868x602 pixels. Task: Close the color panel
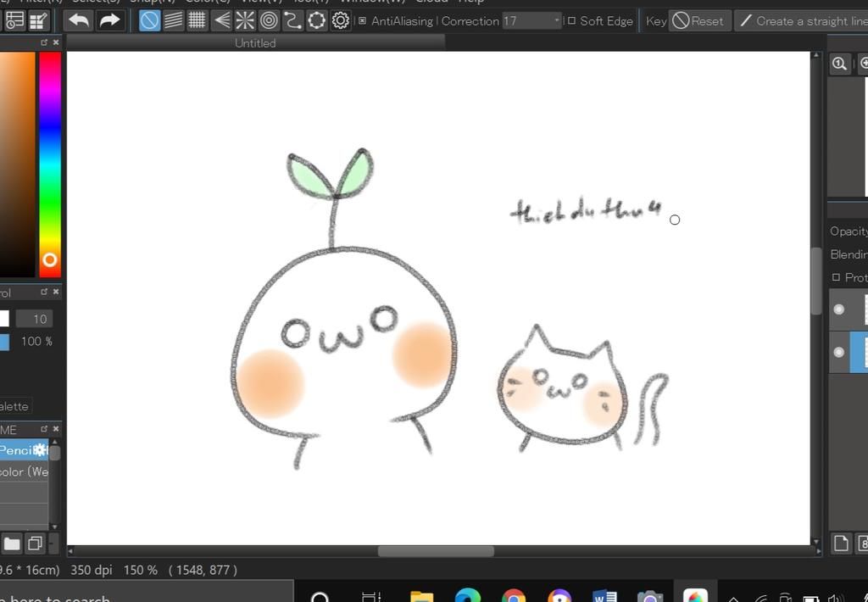[56, 42]
